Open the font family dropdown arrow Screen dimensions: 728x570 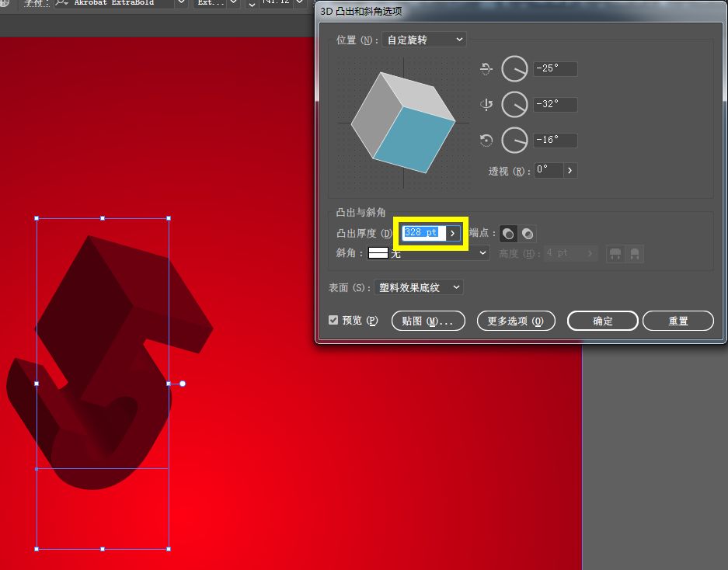pyautogui.click(x=181, y=4)
